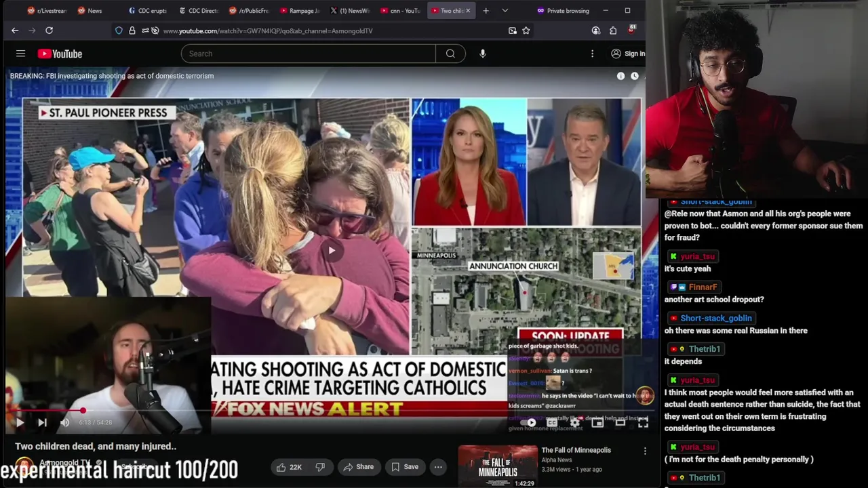Click the search magnifier button

450,54
